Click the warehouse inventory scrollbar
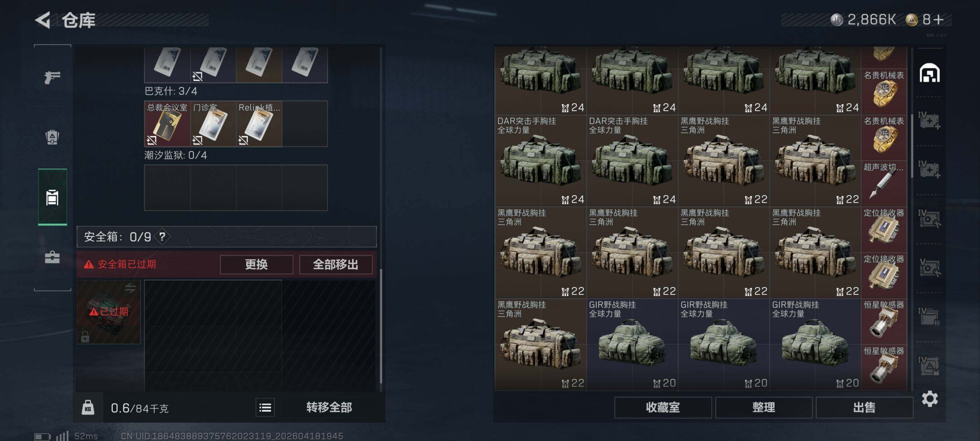 (x=912, y=146)
